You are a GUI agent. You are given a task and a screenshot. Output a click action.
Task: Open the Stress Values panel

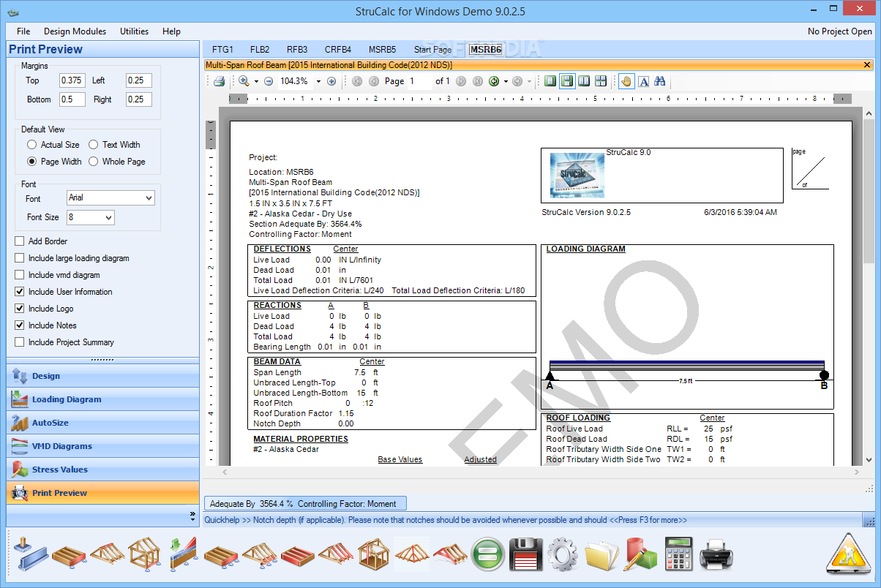coord(102,470)
